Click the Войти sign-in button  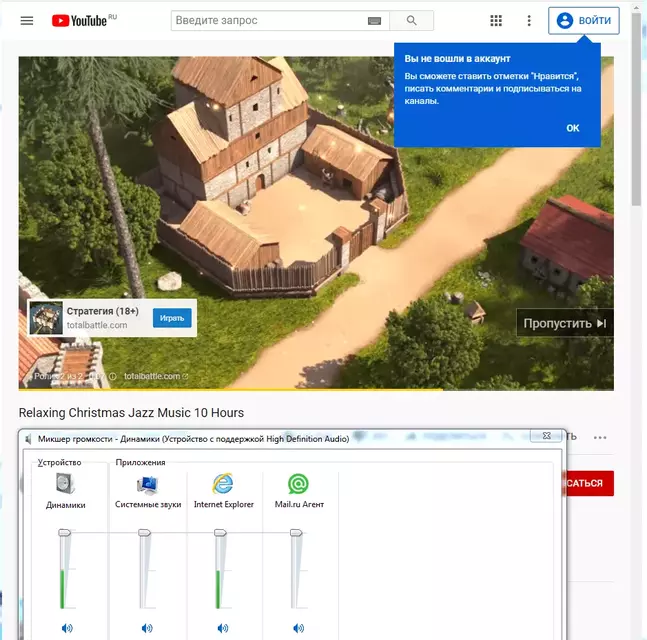583,20
